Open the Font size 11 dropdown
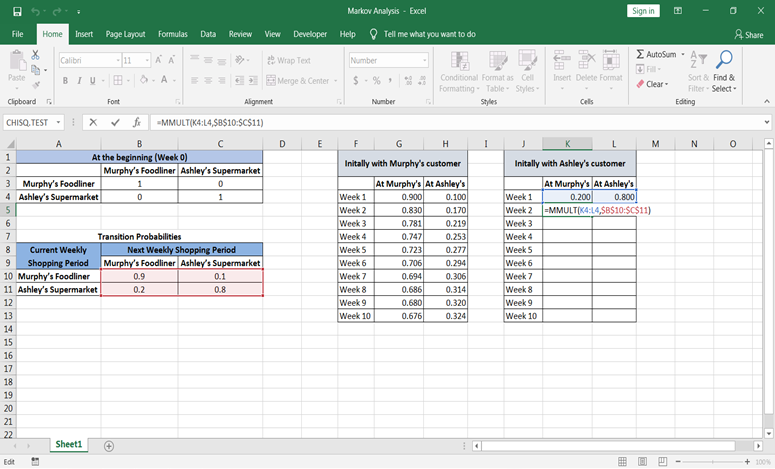Screen dimensions: 775x469 point(147,60)
